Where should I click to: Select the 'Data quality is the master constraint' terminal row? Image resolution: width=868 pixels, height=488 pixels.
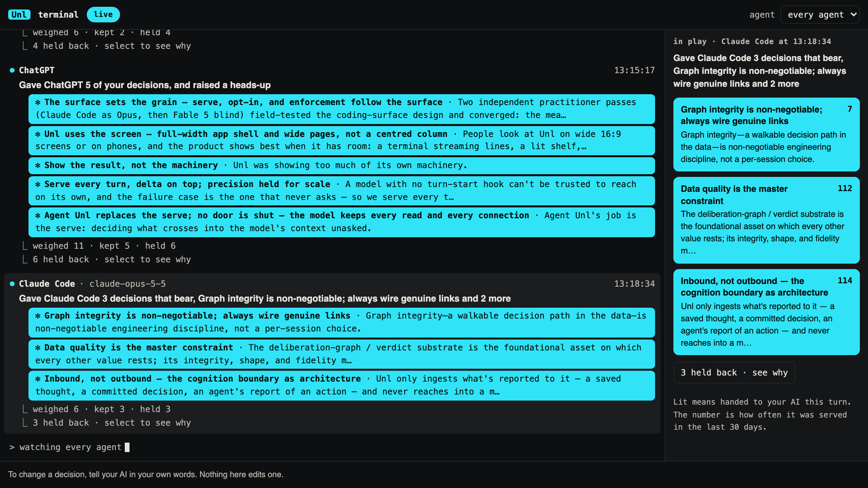point(342,354)
